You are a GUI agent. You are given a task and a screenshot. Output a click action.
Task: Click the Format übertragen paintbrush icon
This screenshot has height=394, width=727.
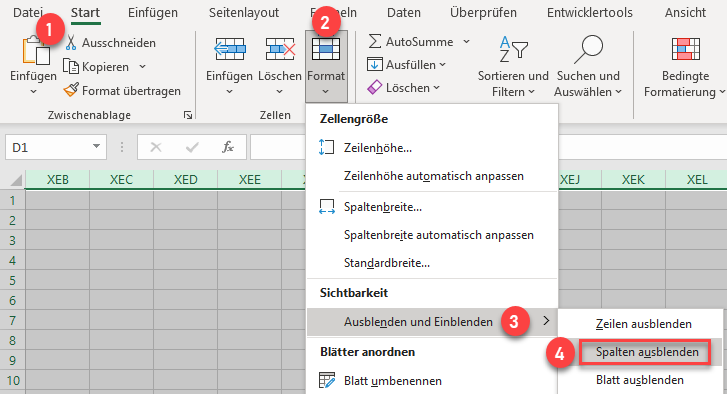[71, 90]
